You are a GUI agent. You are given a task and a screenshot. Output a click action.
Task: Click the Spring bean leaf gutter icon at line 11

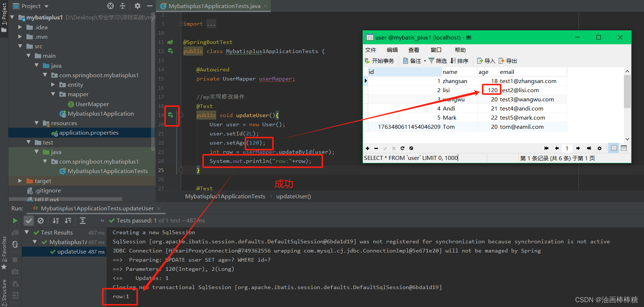[170, 42]
